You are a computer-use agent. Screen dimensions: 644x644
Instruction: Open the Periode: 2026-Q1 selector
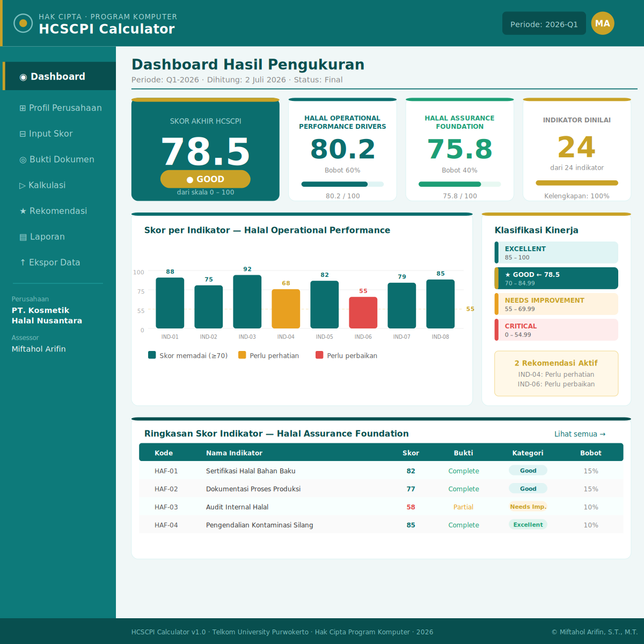click(544, 24)
